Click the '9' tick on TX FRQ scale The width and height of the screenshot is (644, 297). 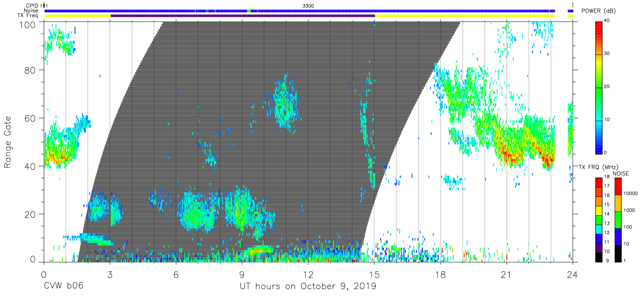pyautogui.click(x=607, y=260)
